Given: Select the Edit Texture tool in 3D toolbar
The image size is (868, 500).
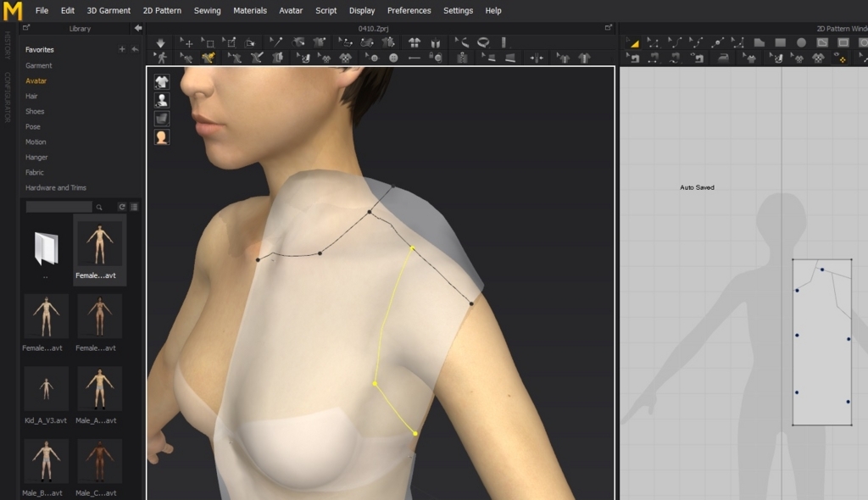Looking at the screenshot, I should (303, 58).
